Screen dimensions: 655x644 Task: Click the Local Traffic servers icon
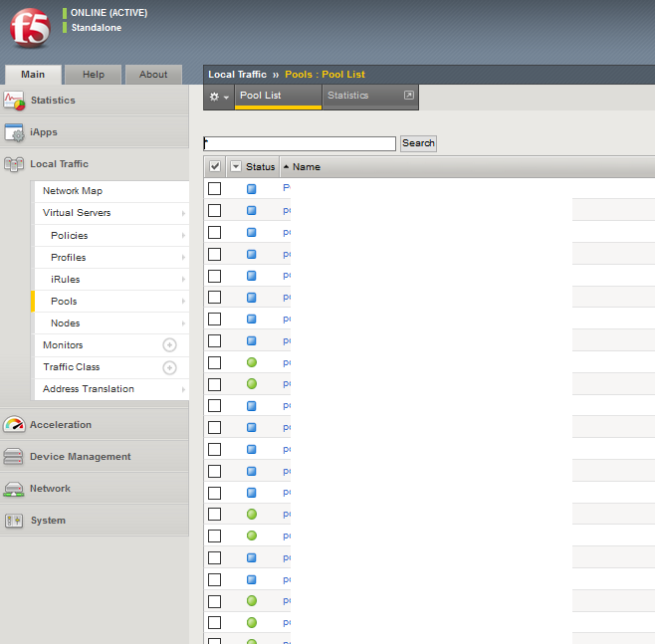click(x=14, y=164)
